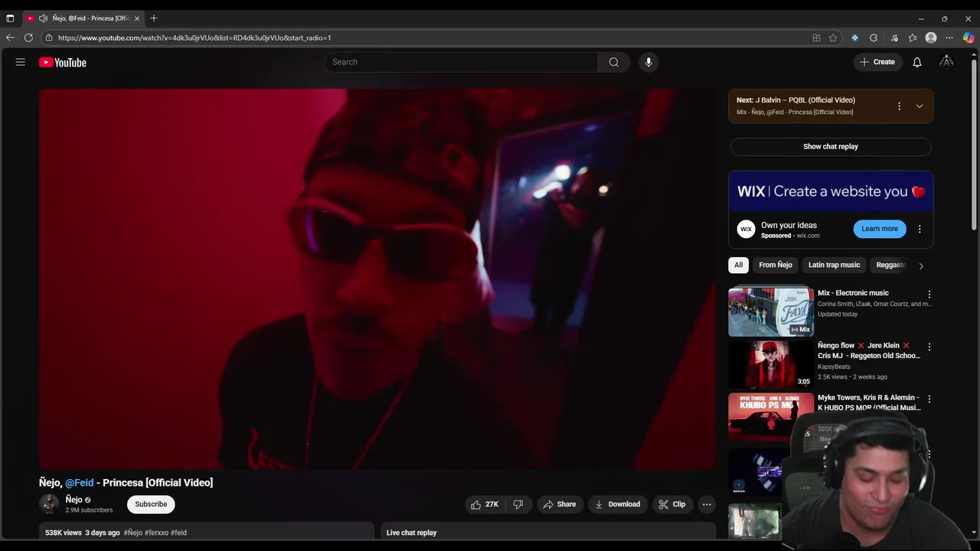Open the Mix - Electronic music thumbnail
980x551 pixels.
tap(771, 311)
